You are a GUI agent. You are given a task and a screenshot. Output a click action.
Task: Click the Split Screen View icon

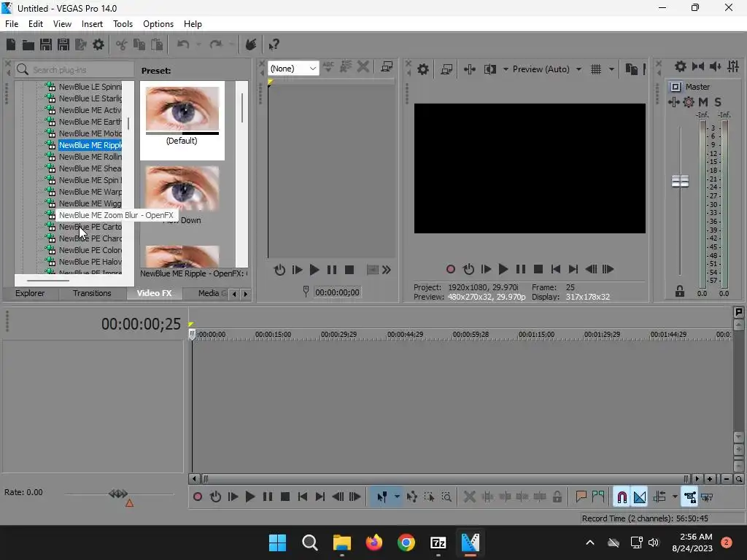[489, 69]
